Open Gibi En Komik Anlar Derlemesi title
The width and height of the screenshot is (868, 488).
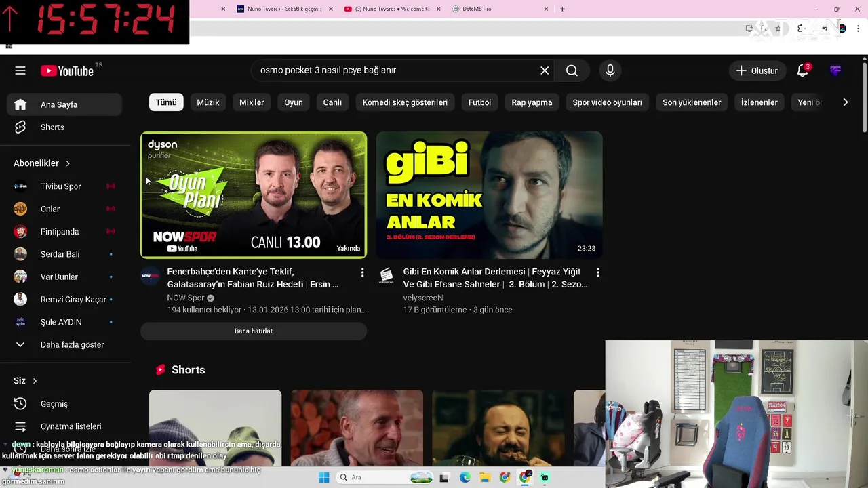tap(495, 278)
